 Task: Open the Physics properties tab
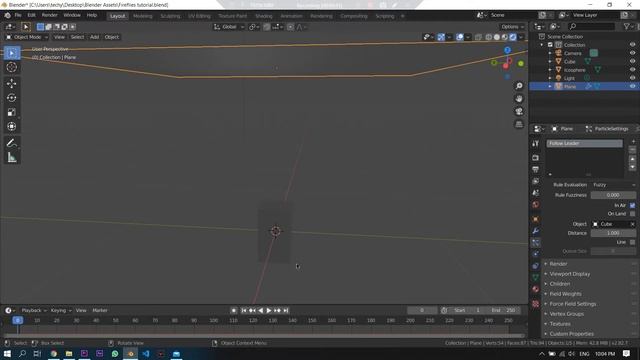pyautogui.click(x=536, y=254)
